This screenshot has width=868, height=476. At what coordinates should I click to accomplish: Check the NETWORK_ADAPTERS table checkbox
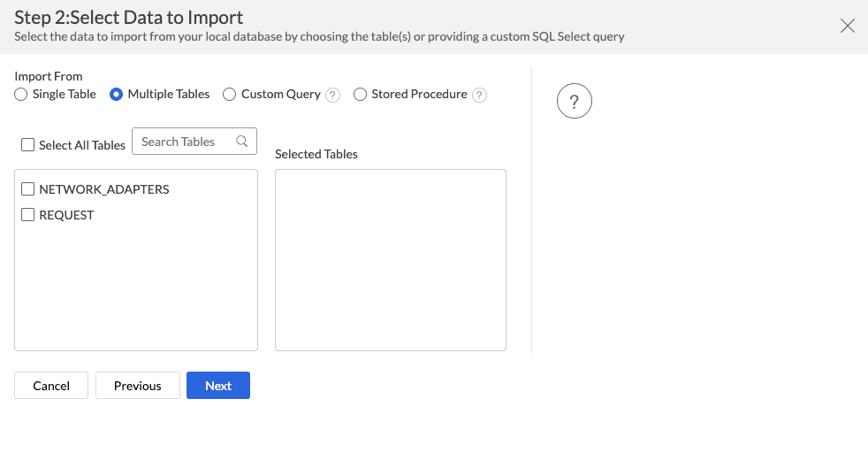pos(27,189)
